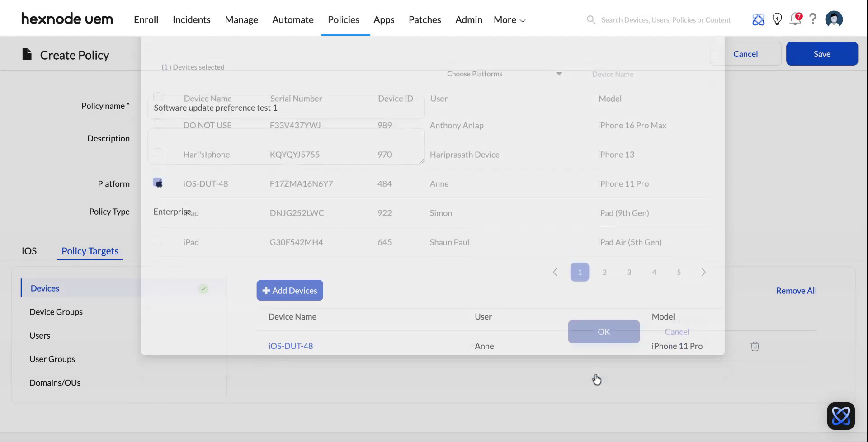Image resolution: width=868 pixels, height=442 pixels.
Task: Check the DO NOT USE device checkbox
Action: pyautogui.click(x=157, y=123)
